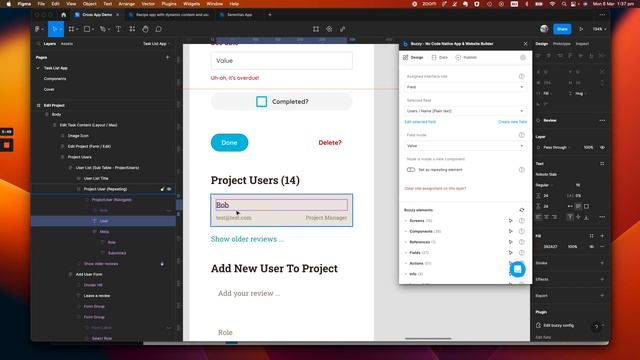Click the Delete? text on canvas
The width and height of the screenshot is (640, 360).
[330, 142]
